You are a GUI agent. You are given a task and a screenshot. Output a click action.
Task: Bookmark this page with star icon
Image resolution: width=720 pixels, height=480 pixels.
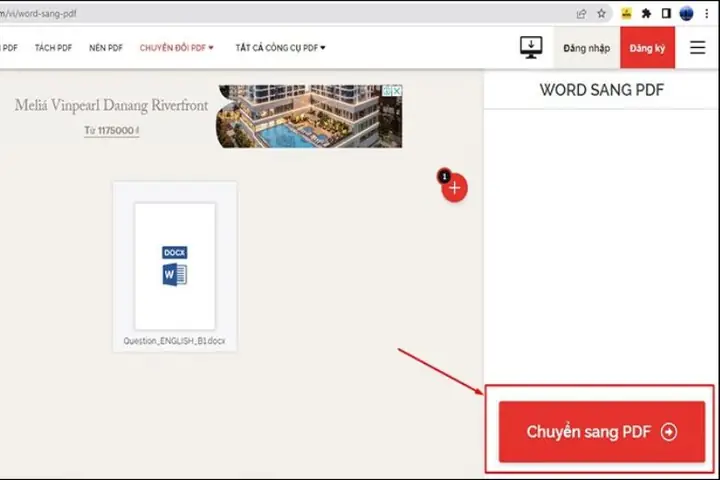point(602,14)
